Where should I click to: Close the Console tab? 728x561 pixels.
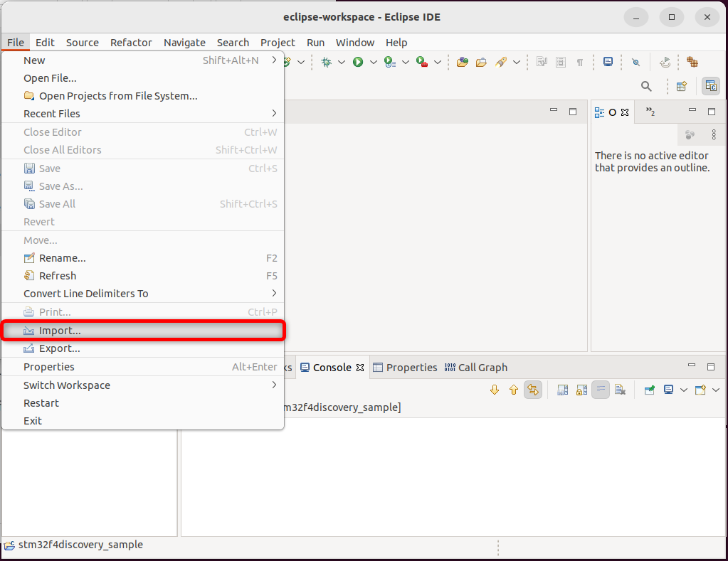[360, 368]
